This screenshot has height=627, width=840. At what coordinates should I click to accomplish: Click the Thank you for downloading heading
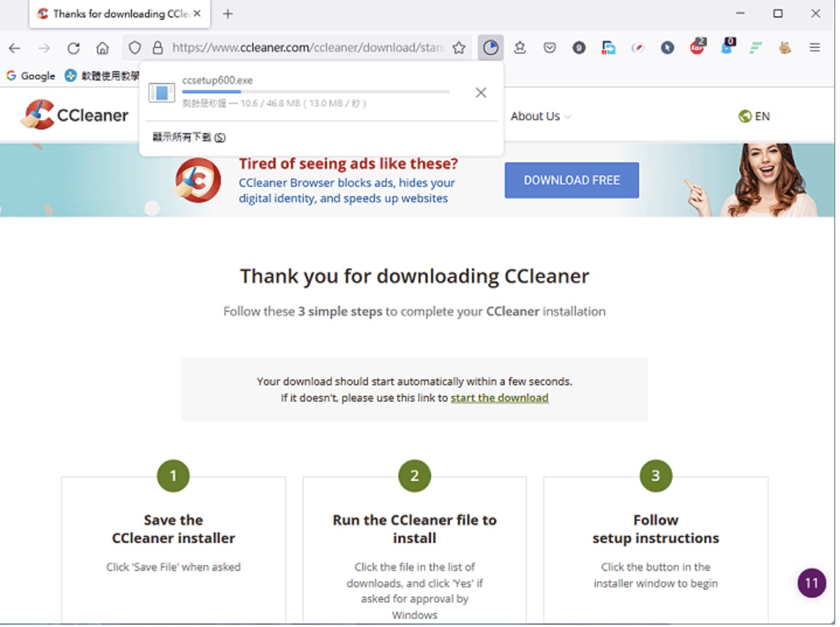(415, 276)
